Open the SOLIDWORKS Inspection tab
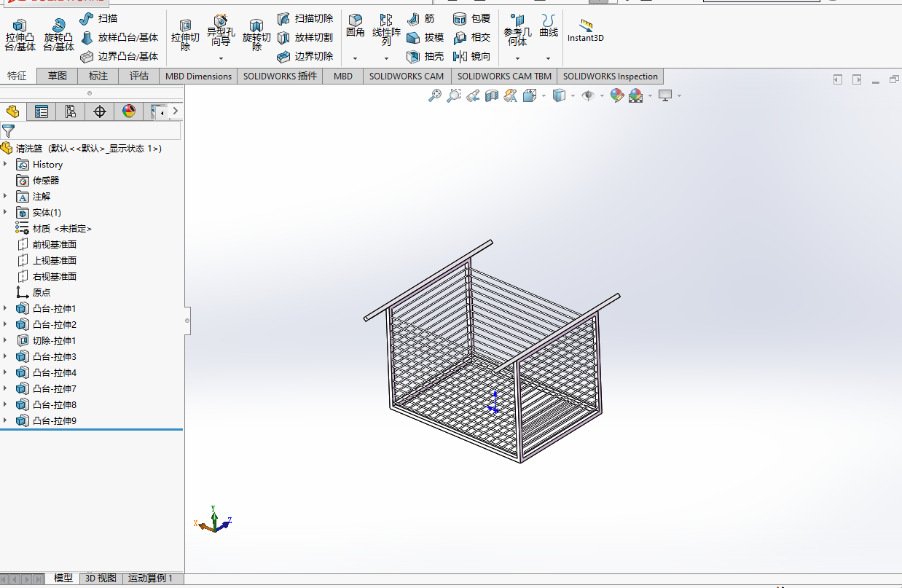Screen dimensions: 902x588 tap(611, 76)
